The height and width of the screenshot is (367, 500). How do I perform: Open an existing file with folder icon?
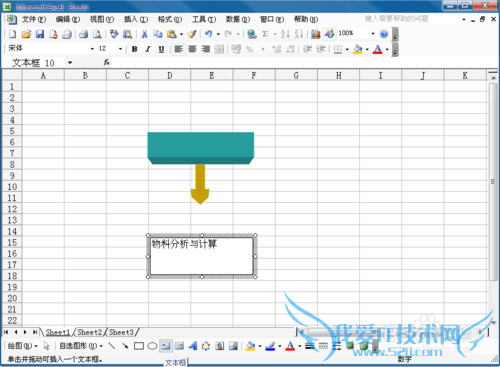[x=26, y=34]
